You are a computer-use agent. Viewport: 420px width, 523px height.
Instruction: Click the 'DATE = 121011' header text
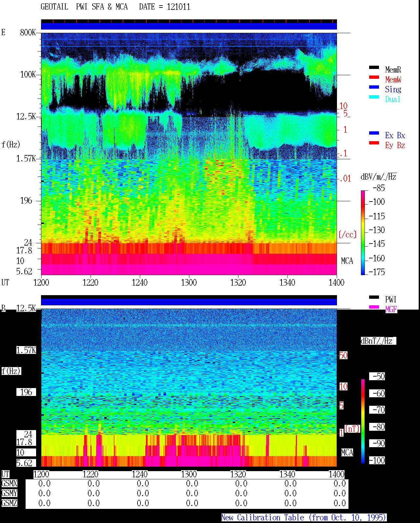tap(165, 7)
